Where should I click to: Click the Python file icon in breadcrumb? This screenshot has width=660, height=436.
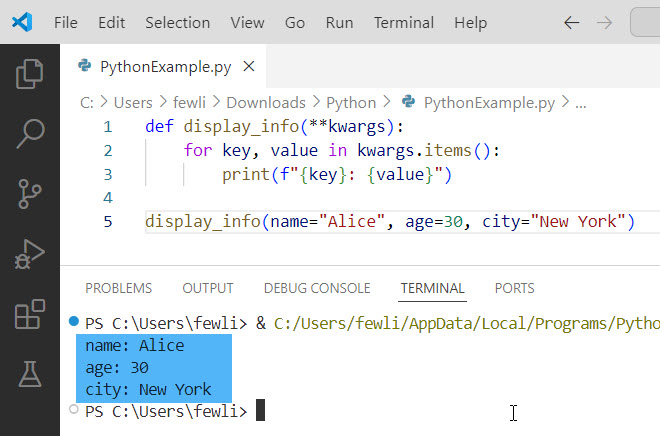(x=408, y=101)
